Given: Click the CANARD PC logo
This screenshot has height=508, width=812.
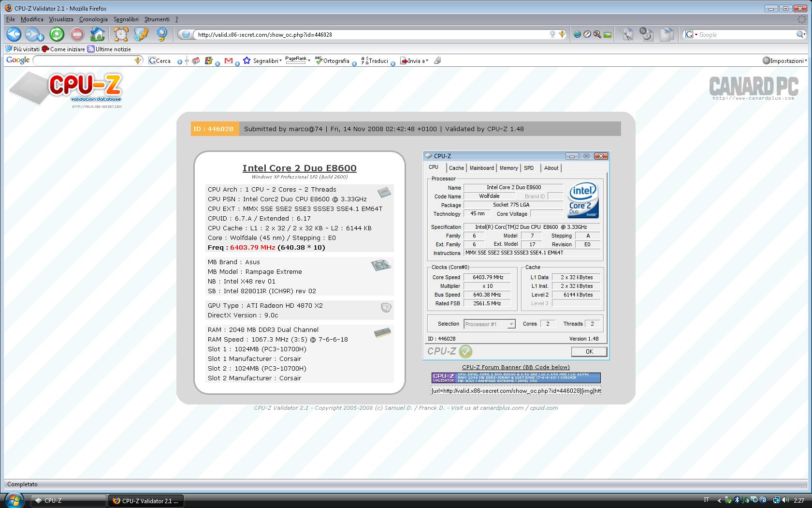Looking at the screenshot, I should pos(754,88).
